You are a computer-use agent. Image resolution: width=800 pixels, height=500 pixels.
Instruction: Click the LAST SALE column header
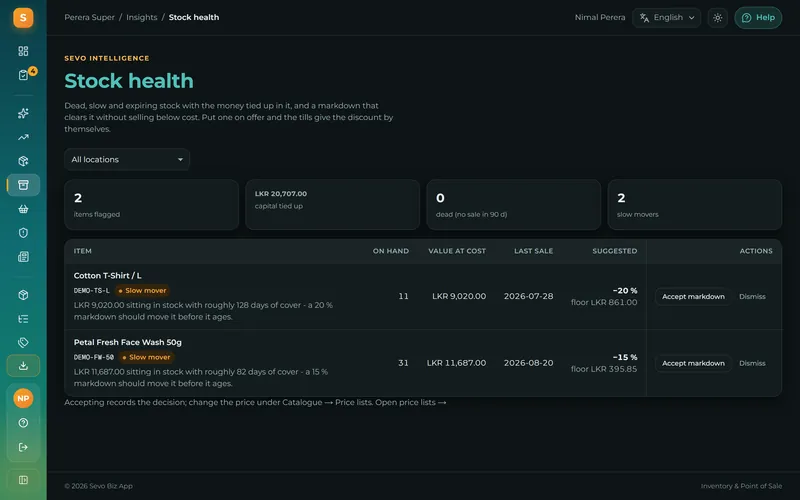click(533, 251)
